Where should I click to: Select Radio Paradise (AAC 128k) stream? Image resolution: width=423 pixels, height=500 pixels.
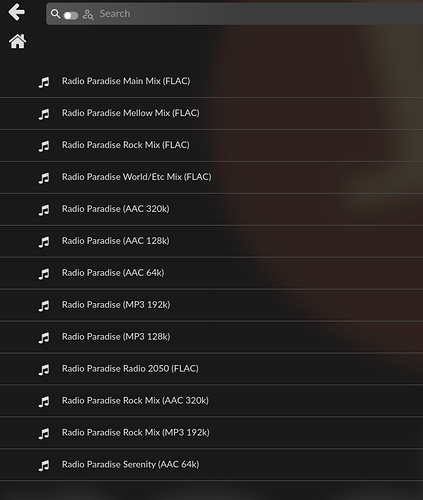click(211, 241)
